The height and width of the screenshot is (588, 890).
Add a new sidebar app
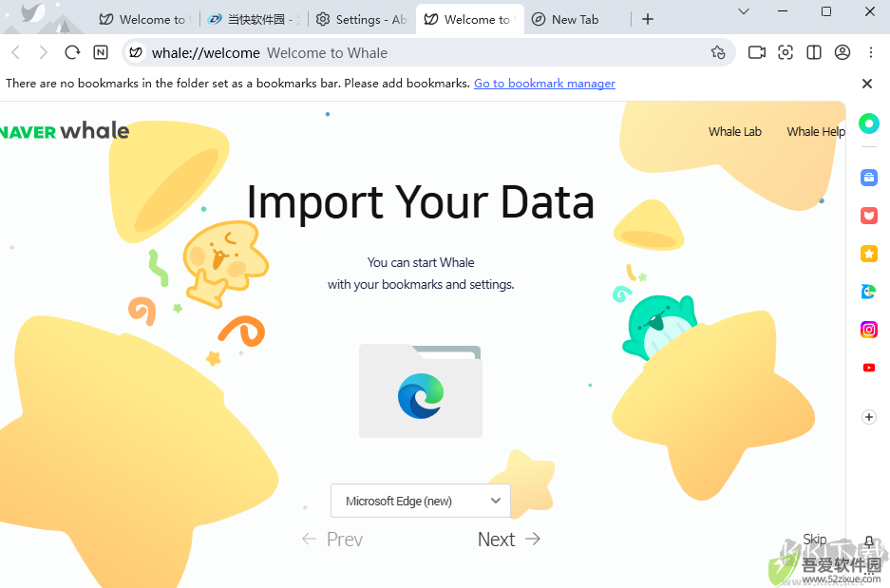(868, 417)
